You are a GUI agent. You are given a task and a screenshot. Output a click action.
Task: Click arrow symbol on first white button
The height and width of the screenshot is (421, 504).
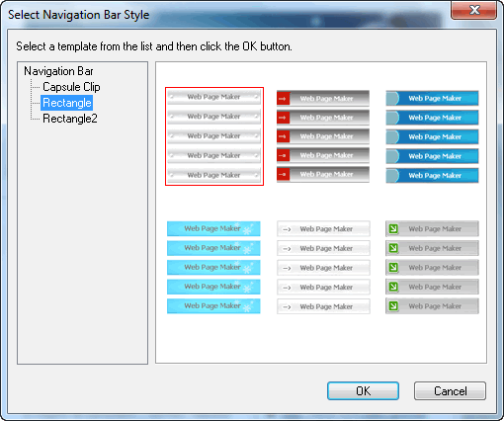click(287, 229)
